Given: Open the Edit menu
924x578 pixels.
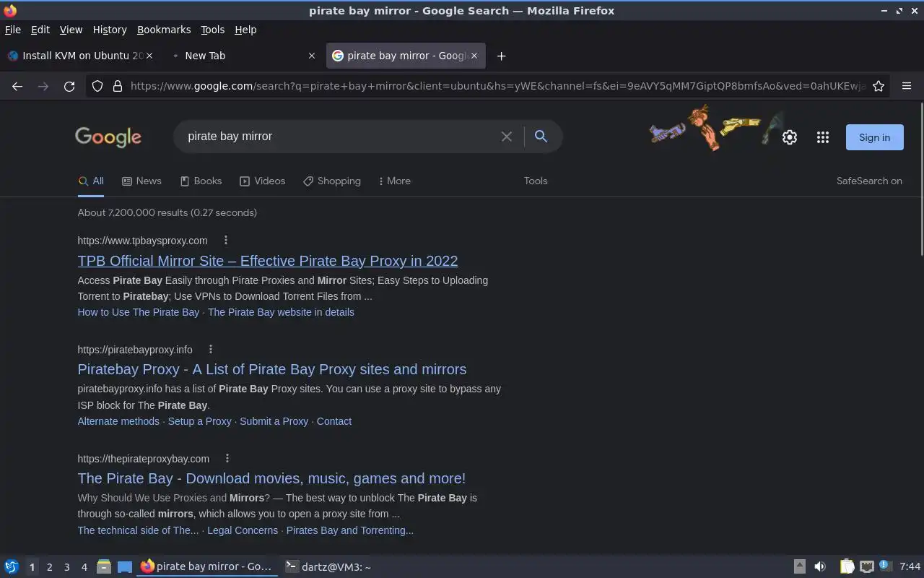Looking at the screenshot, I should tap(40, 30).
